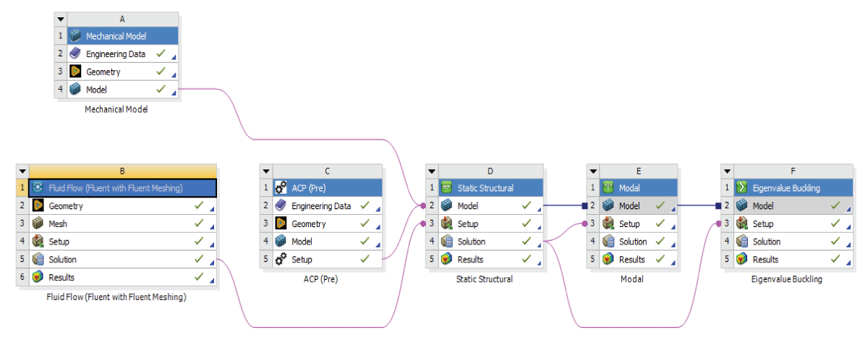This screenshot has height=345, width=868.
Task: Click the Modal header icon in system E
Action: (608, 188)
